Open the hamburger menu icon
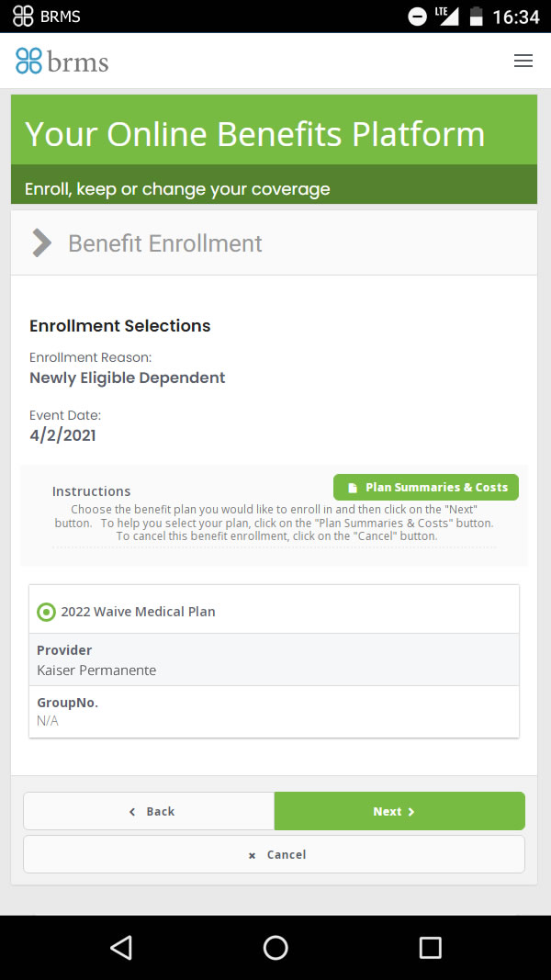This screenshot has height=980, width=551. pyautogui.click(x=523, y=61)
